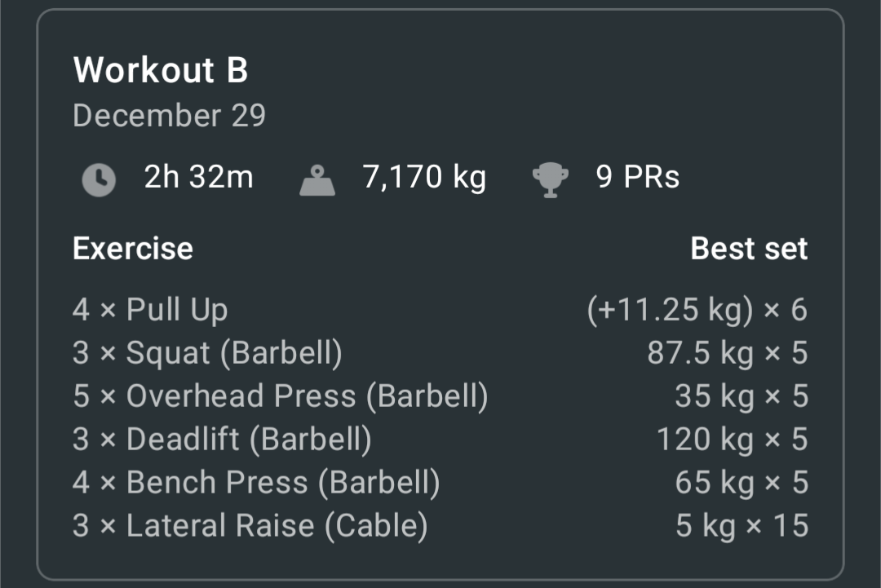Viewport: 881px width, 588px height.
Task: Click the 7,170 kg total volume
Action: (424, 178)
